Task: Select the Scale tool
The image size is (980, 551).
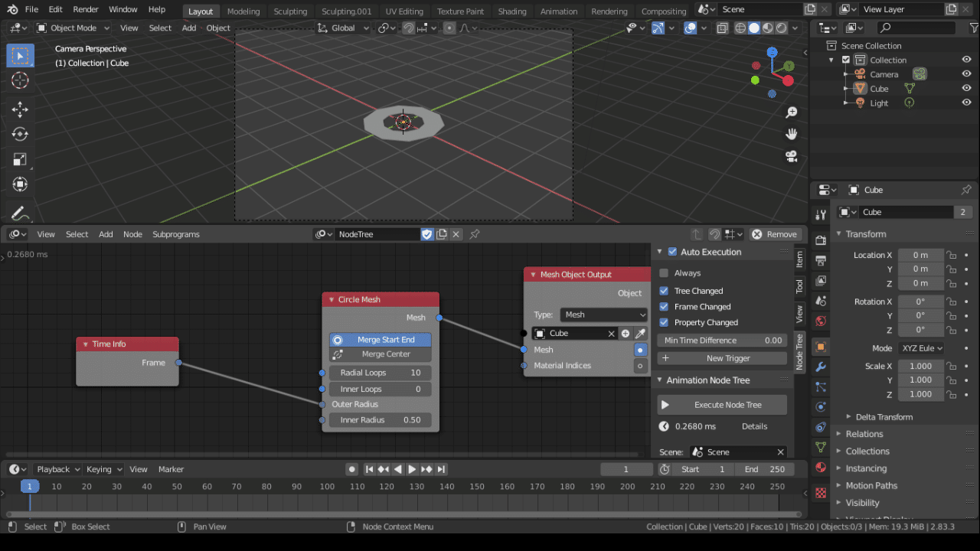Action: [21, 160]
